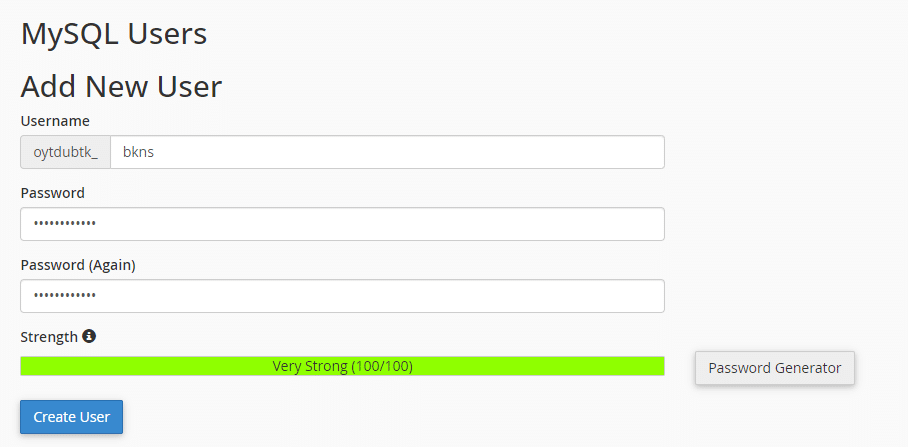Click the Password (Again) label

78,265
